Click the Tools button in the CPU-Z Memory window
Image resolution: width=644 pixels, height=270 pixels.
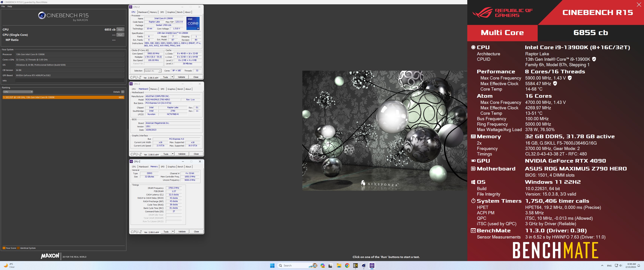pos(166,232)
